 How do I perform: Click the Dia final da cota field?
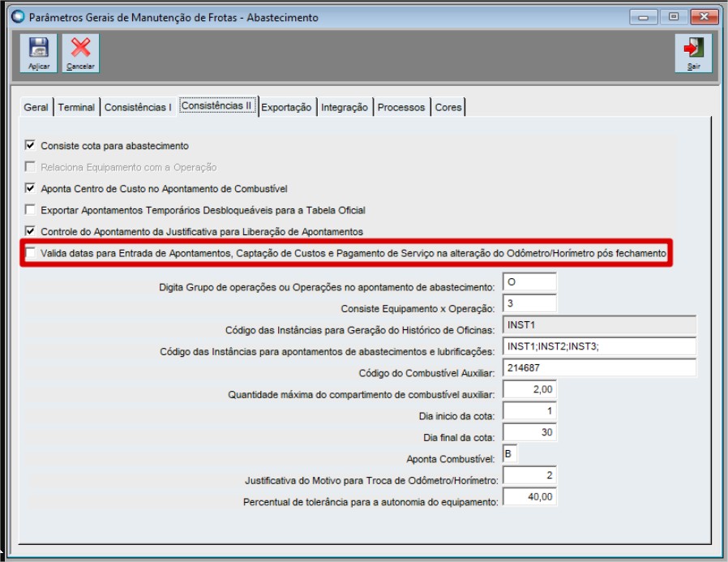529,432
